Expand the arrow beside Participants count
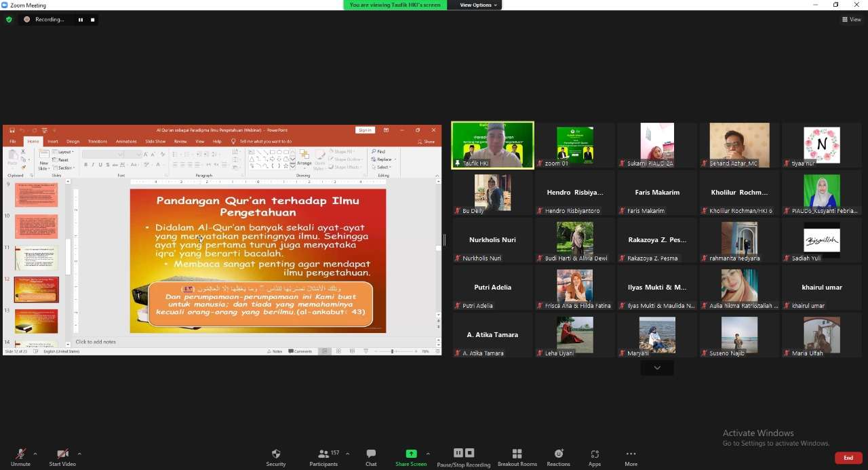868x470 pixels. 348,454
